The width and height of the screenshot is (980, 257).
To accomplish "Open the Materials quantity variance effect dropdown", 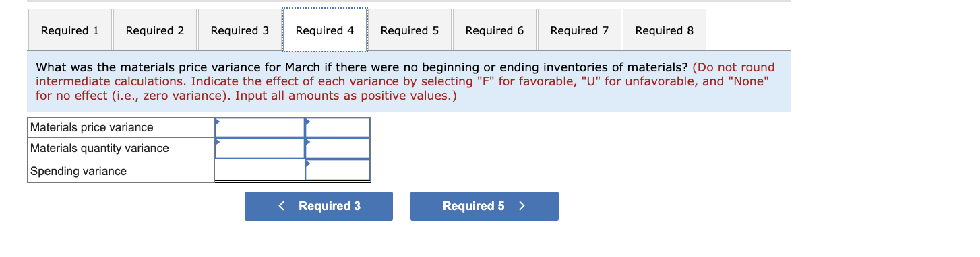I will 338,148.
